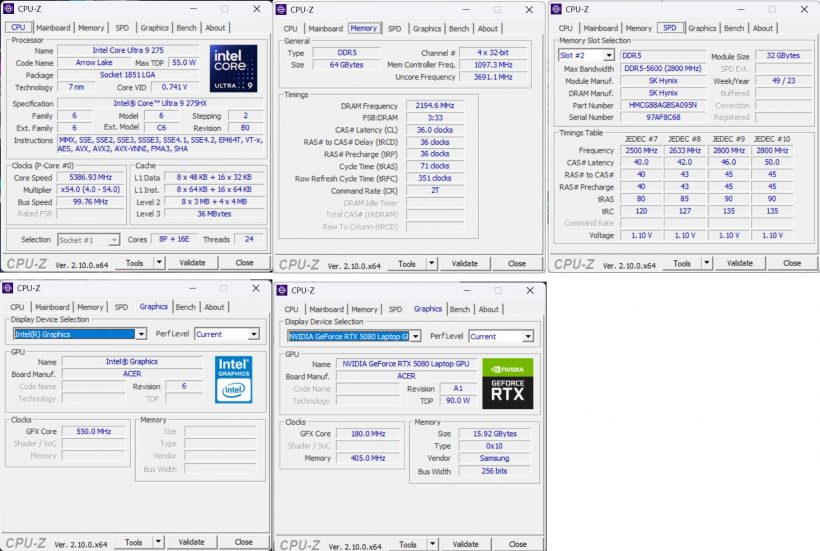Click the Samsung memory vendor value
This screenshot has width=820, height=551.
(495, 458)
